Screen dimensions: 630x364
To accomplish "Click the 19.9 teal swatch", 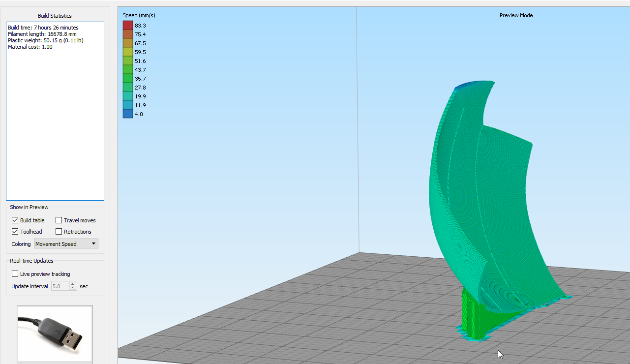I will pyautogui.click(x=128, y=96).
